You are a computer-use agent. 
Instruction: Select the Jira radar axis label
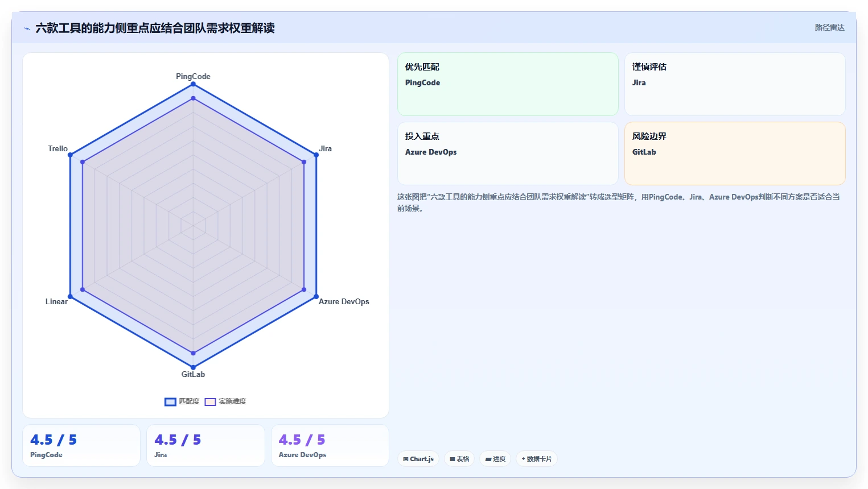pyautogui.click(x=325, y=148)
